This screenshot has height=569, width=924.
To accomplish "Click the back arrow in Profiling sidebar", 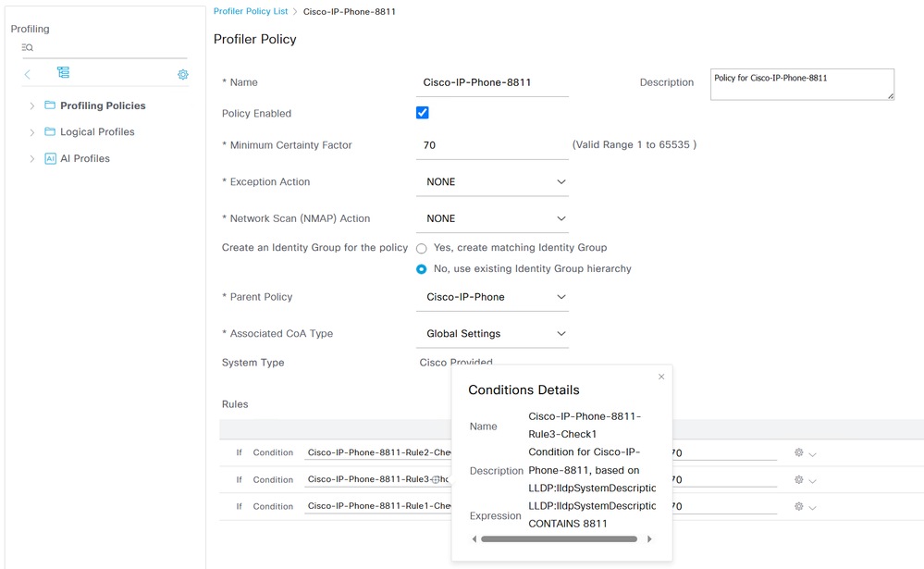I will pos(28,74).
